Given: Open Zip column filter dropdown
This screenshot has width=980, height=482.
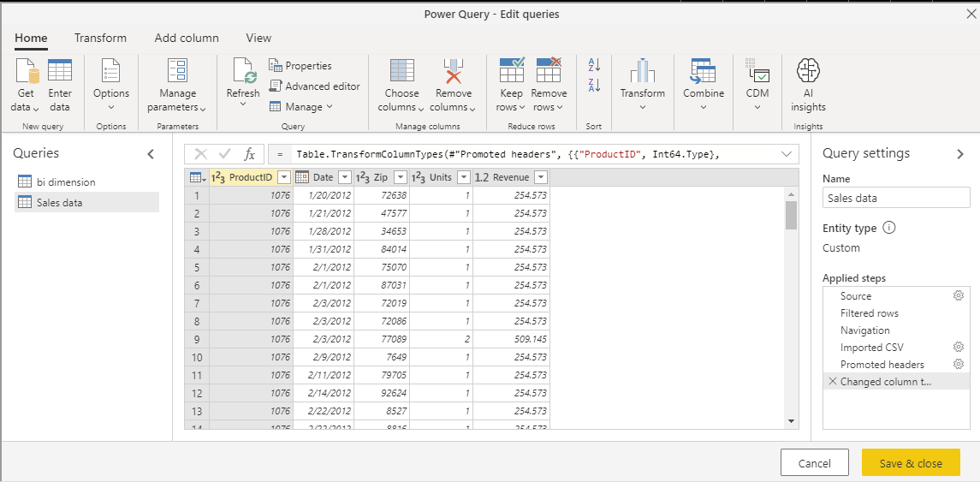Looking at the screenshot, I should click(401, 177).
